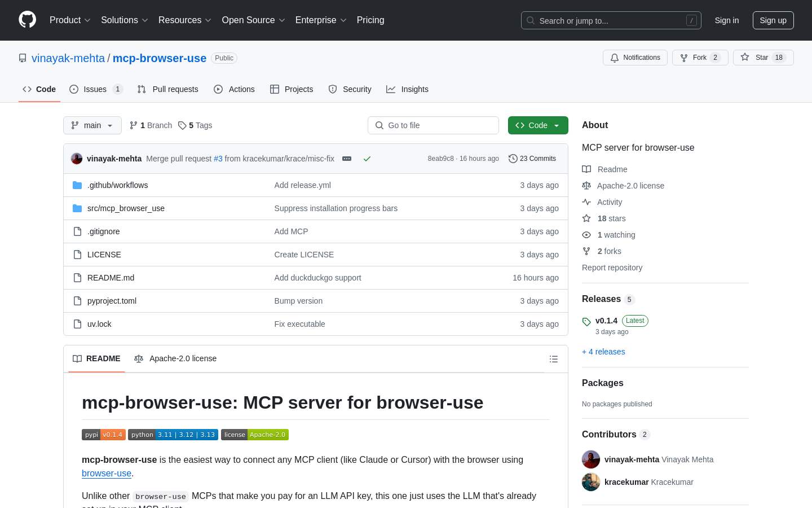Open the green Code dropdown button

click(538, 125)
